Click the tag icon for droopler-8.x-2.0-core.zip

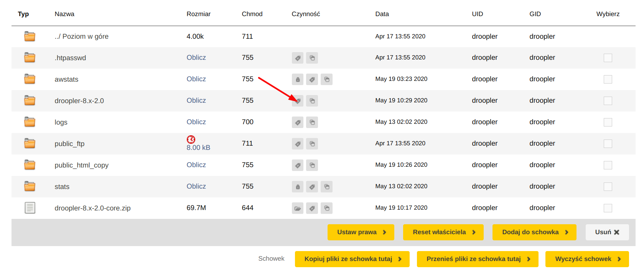312,208
